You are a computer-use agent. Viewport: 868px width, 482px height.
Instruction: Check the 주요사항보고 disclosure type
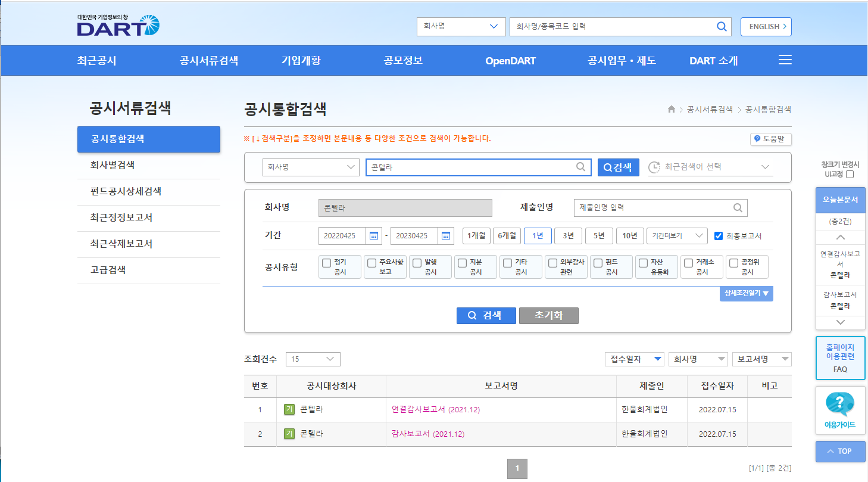click(371, 263)
